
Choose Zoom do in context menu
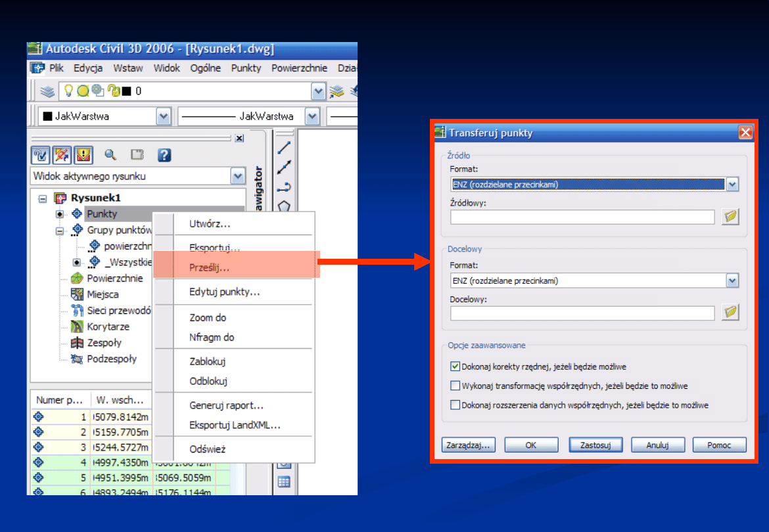click(208, 317)
